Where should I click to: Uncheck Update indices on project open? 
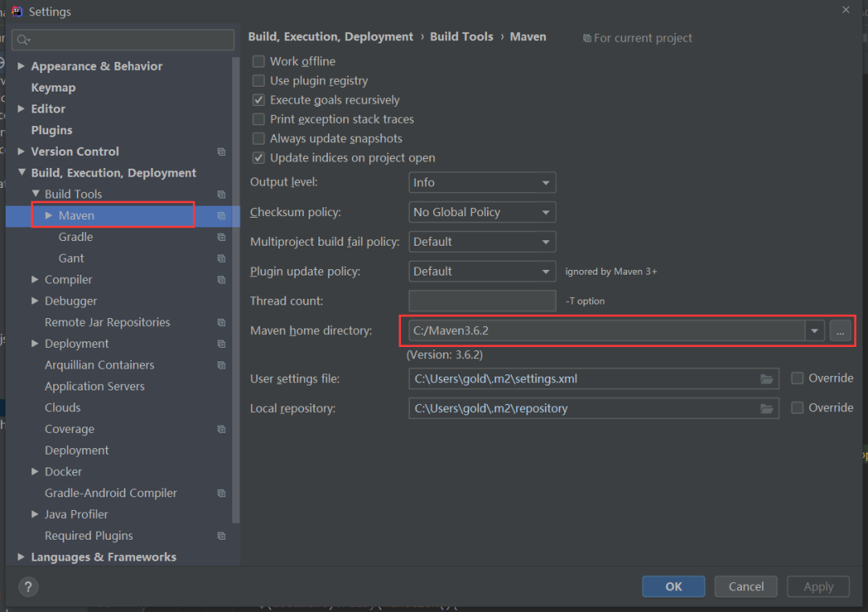coord(259,157)
